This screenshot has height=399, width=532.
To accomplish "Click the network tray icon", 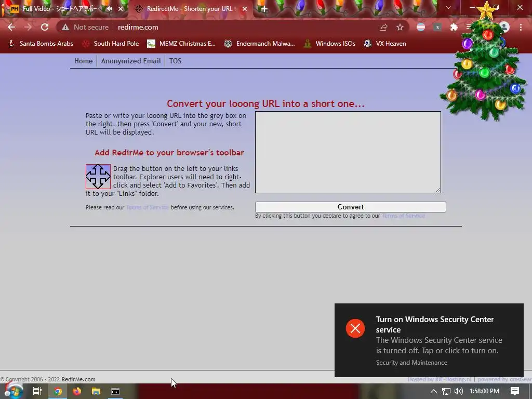I will (446, 391).
